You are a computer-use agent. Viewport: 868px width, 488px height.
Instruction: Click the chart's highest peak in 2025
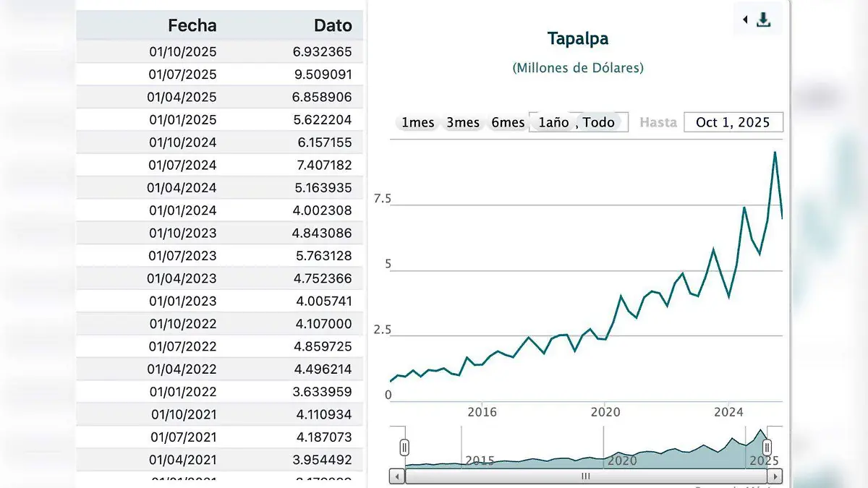tap(775, 153)
